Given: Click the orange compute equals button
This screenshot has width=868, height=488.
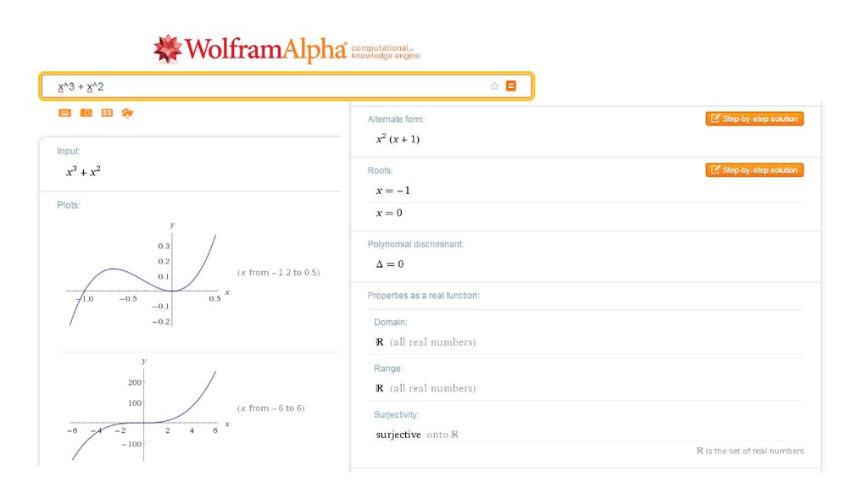Looking at the screenshot, I should pyautogui.click(x=511, y=86).
